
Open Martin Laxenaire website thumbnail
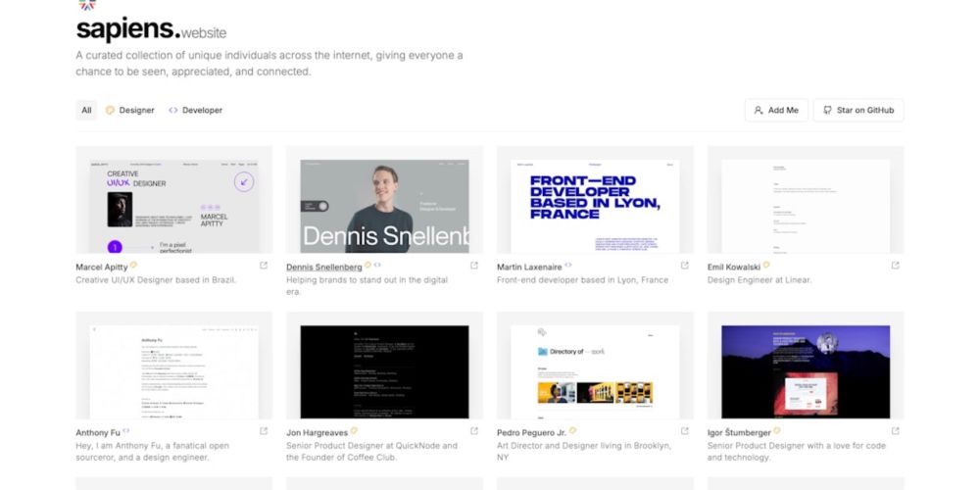click(595, 199)
